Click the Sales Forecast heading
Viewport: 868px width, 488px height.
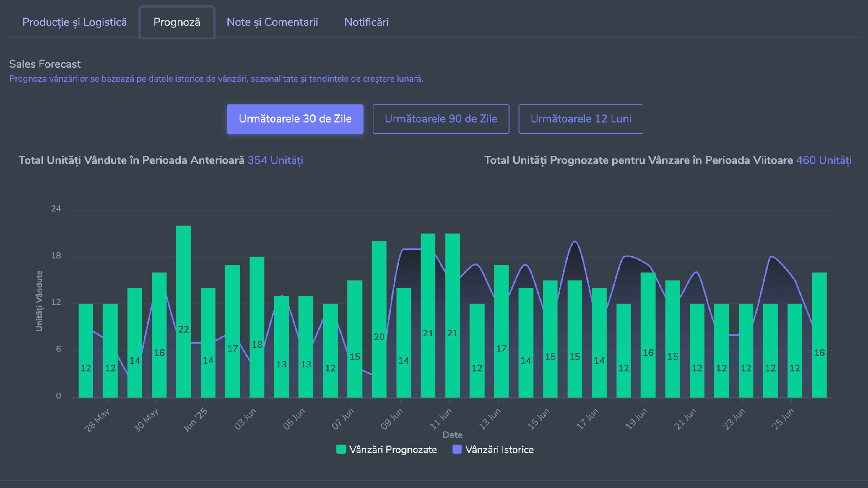45,64
